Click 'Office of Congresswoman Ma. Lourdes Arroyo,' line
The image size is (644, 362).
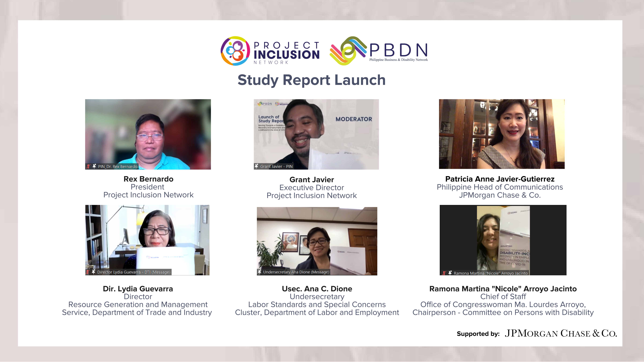coord(503,304)
